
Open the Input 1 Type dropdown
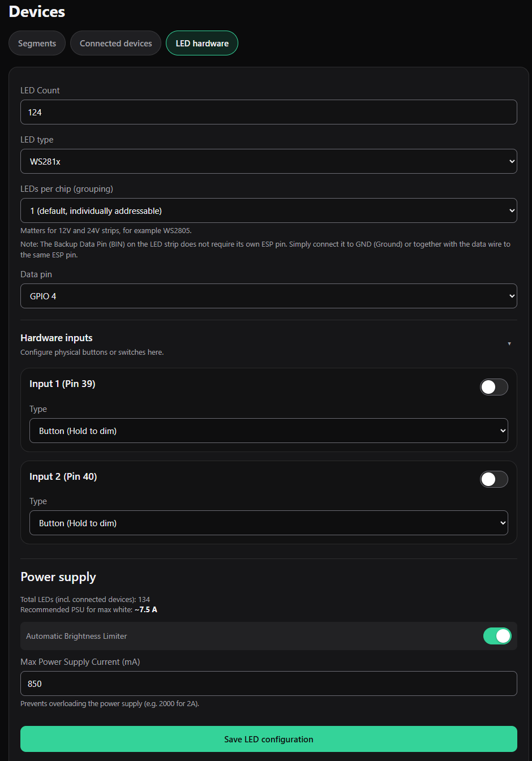tap(269, 431)
